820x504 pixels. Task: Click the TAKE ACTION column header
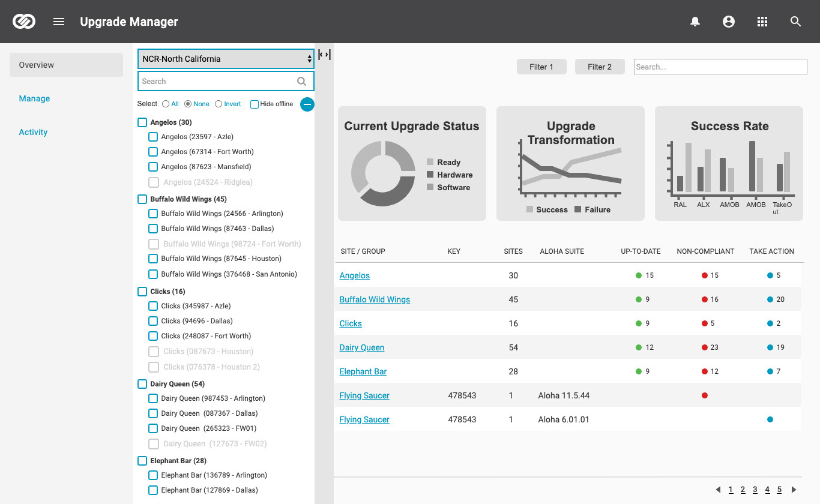tap(771, 251)
